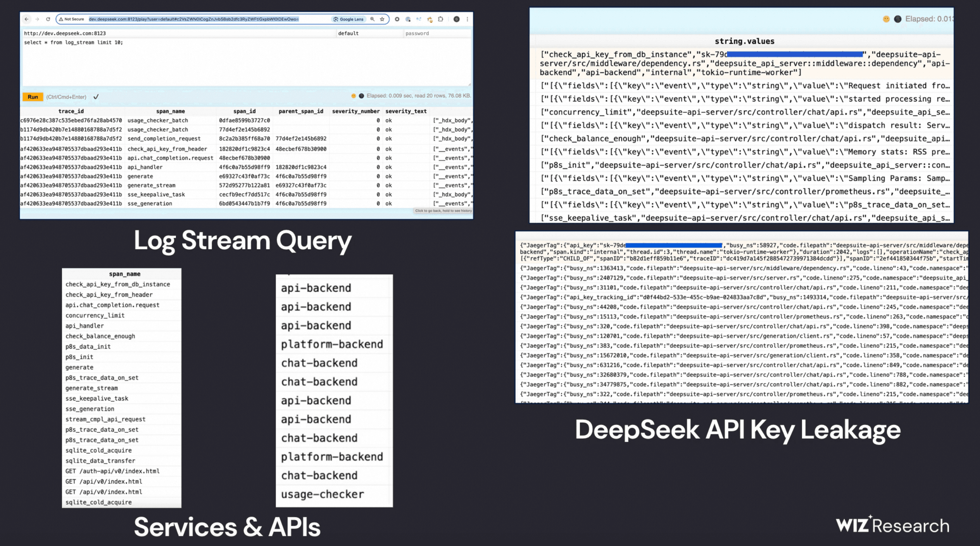
Task: Click the zoom magnifier in address bar
Action: tap(373, 19)
